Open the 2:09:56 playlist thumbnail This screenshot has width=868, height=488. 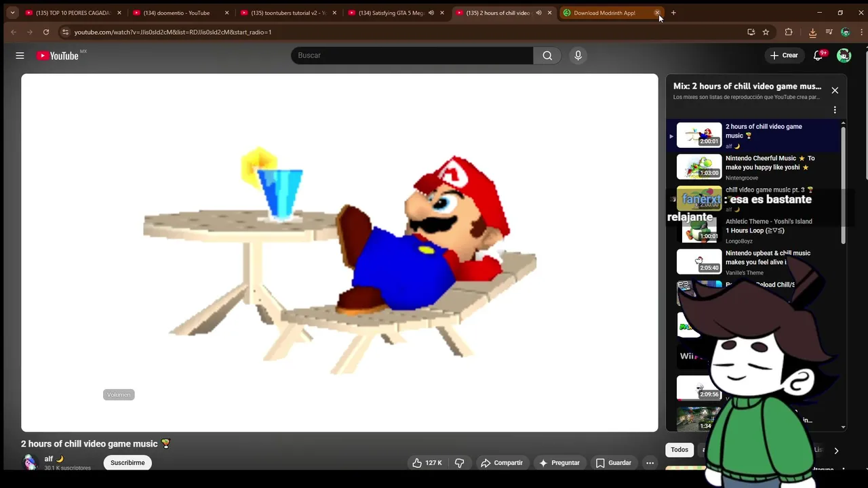699,388
